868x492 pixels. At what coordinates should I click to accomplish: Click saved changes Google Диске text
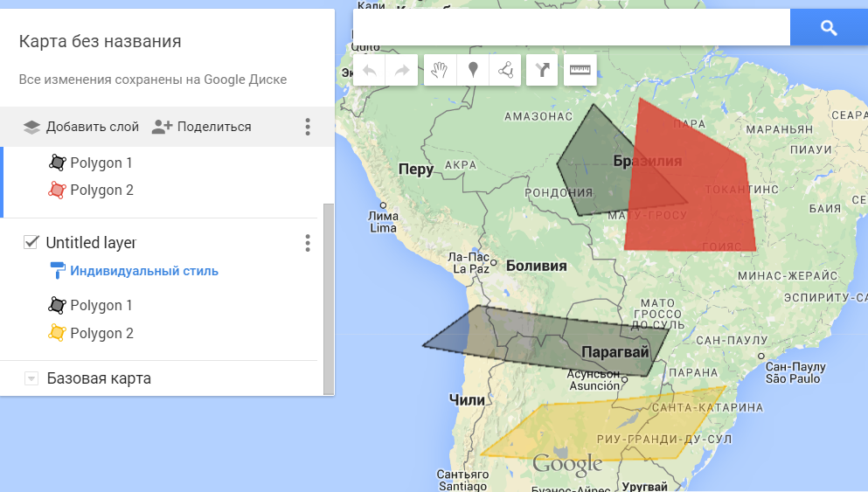(x=153, y=80)
